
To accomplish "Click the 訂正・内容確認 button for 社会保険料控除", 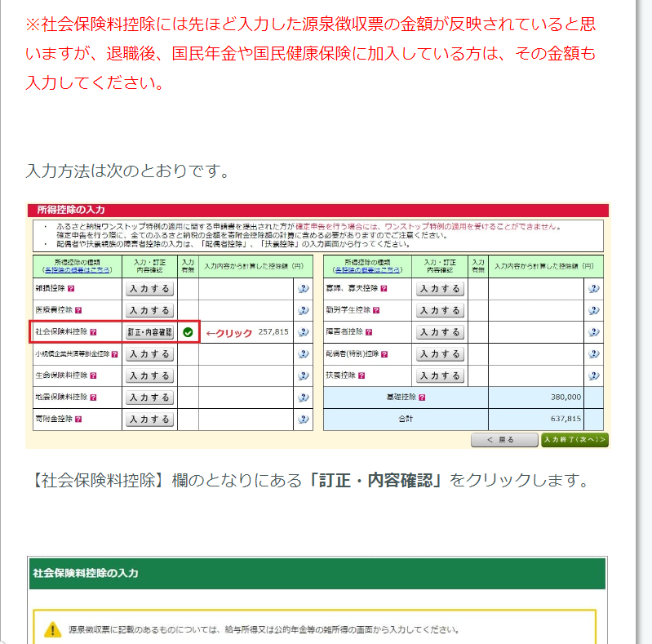I will tap(149, 332).
